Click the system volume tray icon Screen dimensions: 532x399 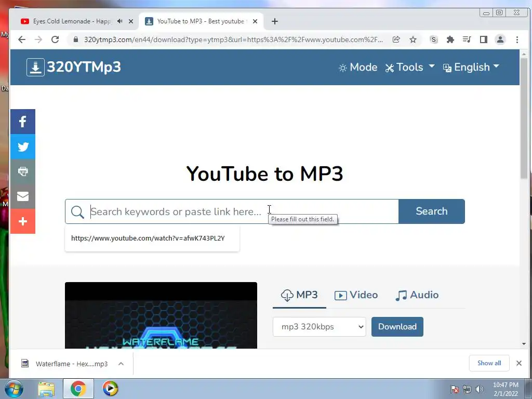click(x=480, y=389)
